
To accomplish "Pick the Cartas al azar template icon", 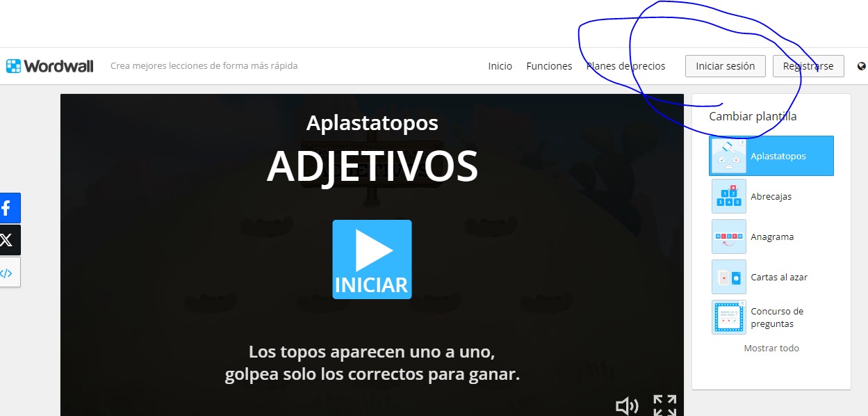I will [x=729, y=277].
